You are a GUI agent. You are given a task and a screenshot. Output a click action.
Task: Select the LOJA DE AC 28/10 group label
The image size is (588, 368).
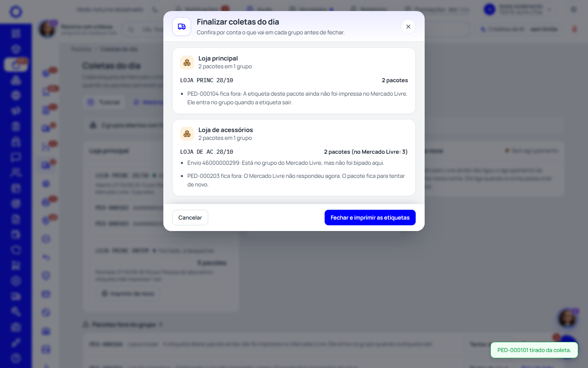(207, 152)
